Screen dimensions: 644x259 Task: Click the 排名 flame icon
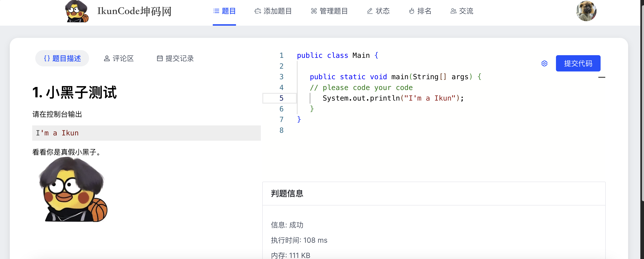(x=412, y=11)
